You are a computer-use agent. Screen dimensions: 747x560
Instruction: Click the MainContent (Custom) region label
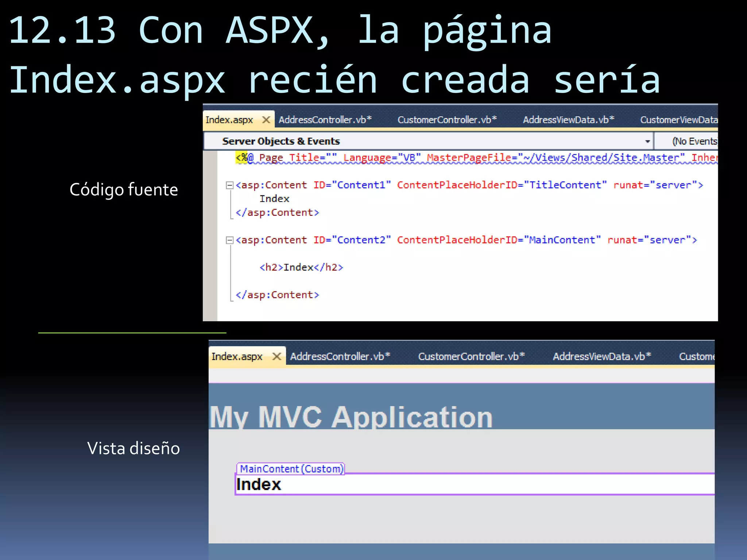pyautogui.click(x=291, y=469)
